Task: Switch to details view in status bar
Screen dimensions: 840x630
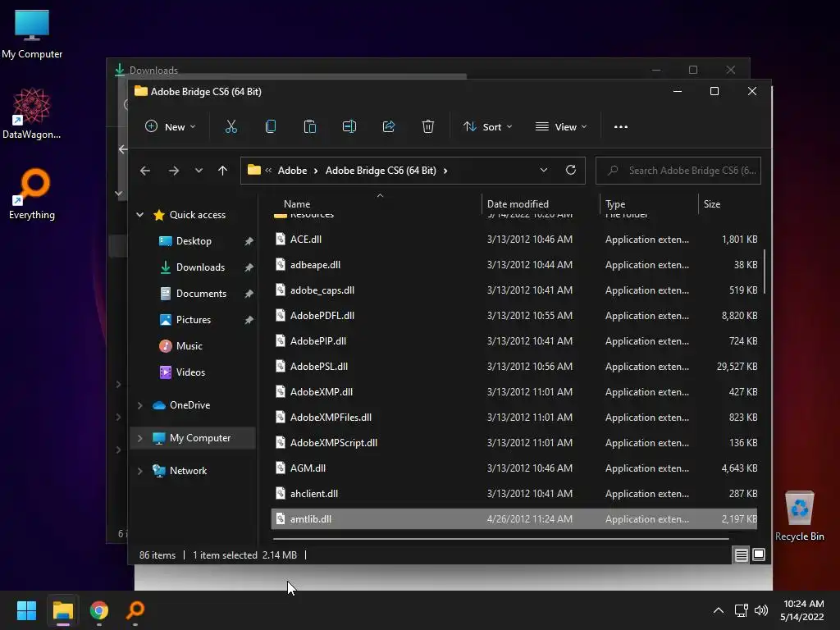Action: point(741,555)
